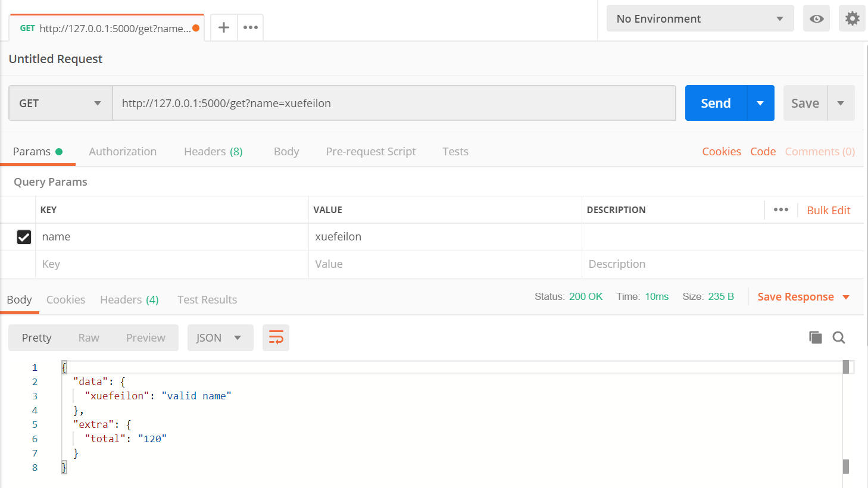Click the request URL input field
The width and height of the screenshot is (868, 488).
click(394, 103)
